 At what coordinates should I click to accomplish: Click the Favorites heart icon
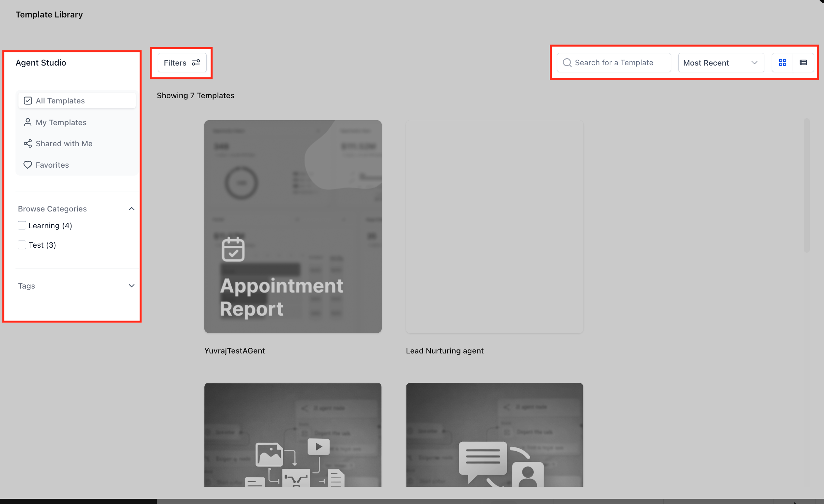coord(28,165)
